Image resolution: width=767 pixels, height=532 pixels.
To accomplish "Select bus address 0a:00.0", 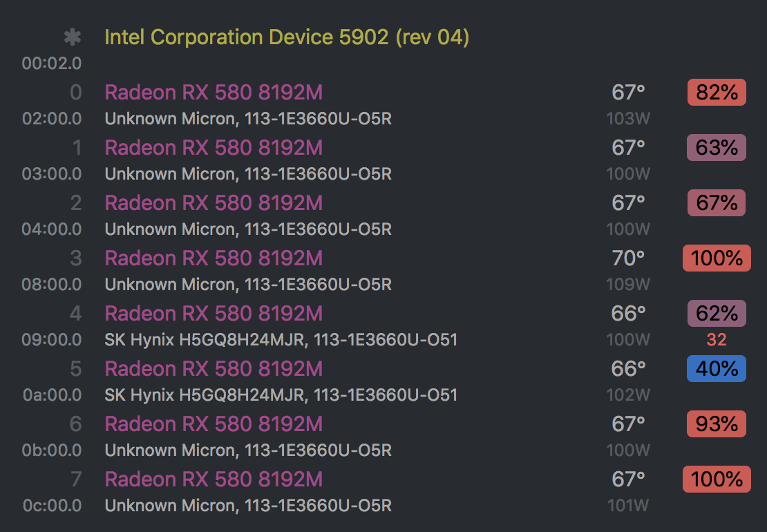I will click(52, 395).
